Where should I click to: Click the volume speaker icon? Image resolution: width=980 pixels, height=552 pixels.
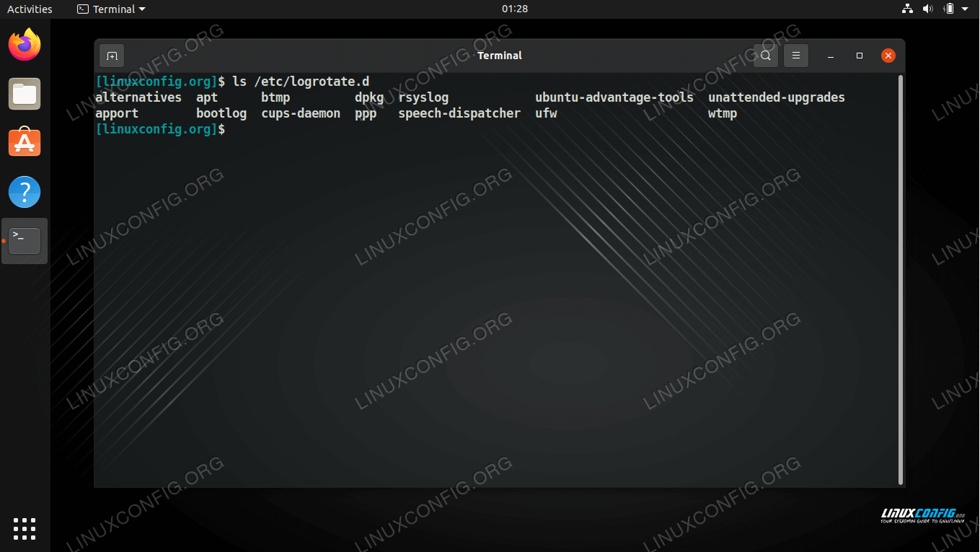tap(927, 9)
